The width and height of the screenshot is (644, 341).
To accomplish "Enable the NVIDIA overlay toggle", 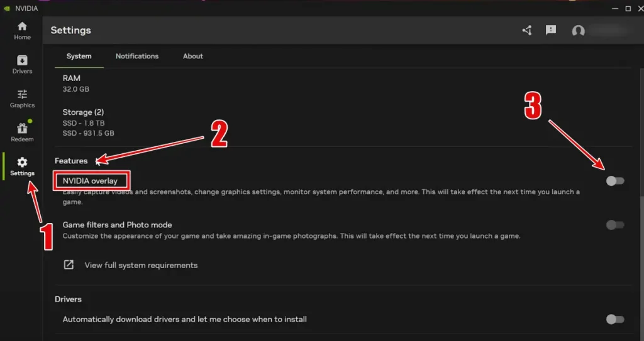I will point(615,181).
